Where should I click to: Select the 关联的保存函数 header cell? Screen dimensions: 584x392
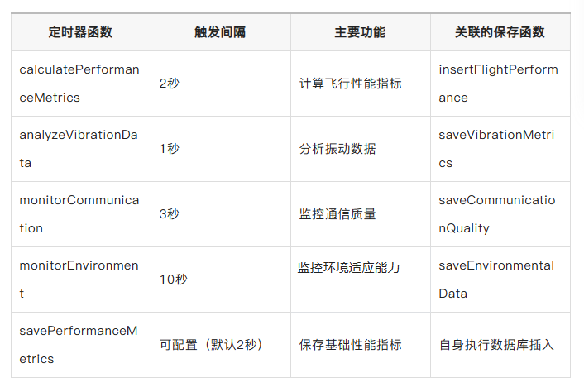[500, 32]
